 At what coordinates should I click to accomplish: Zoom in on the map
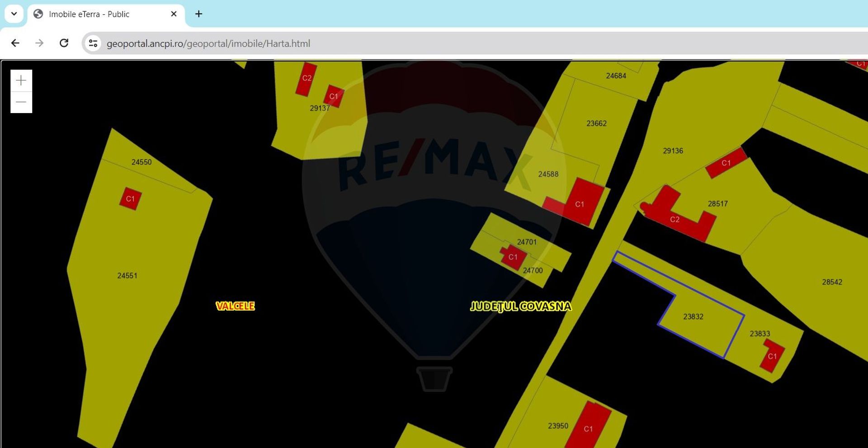(21, 80)
